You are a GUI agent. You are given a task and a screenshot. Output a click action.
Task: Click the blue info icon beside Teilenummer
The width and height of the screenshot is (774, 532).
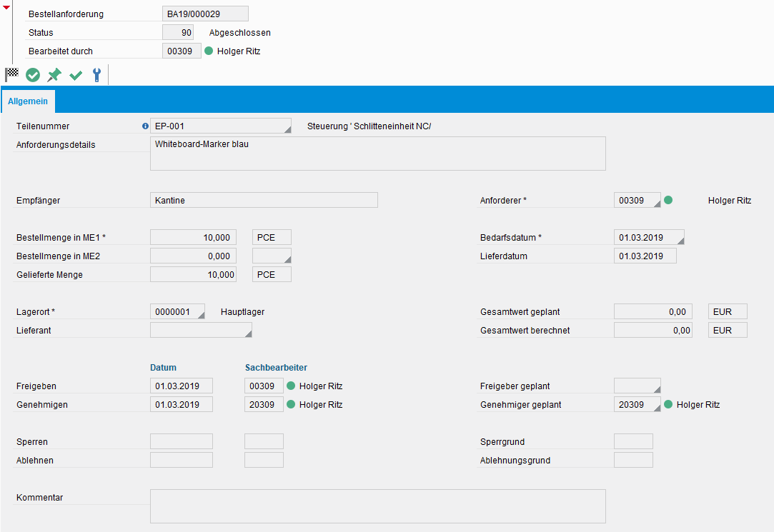145,126
